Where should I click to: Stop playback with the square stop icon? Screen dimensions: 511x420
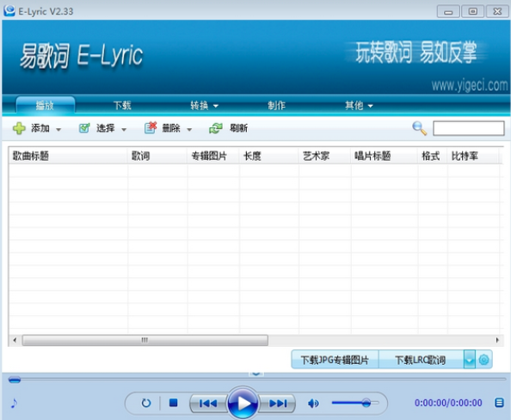pyautogui.click(x=174, y=403)
